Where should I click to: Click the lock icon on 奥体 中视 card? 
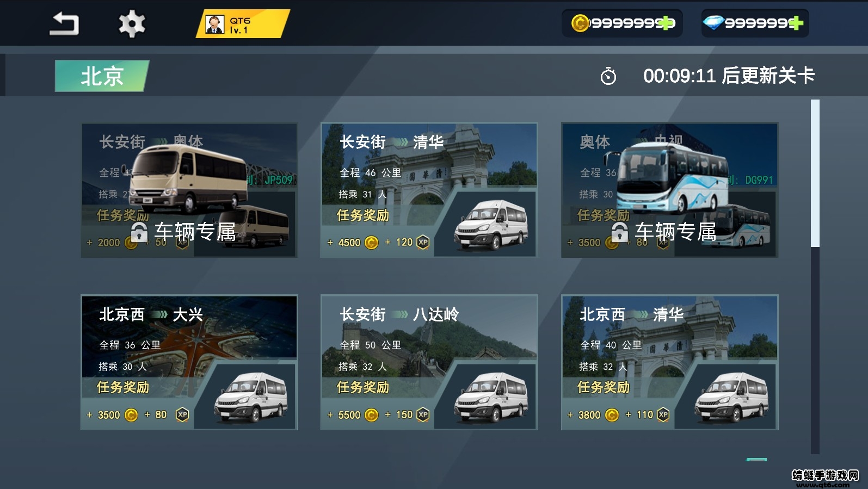619,232
